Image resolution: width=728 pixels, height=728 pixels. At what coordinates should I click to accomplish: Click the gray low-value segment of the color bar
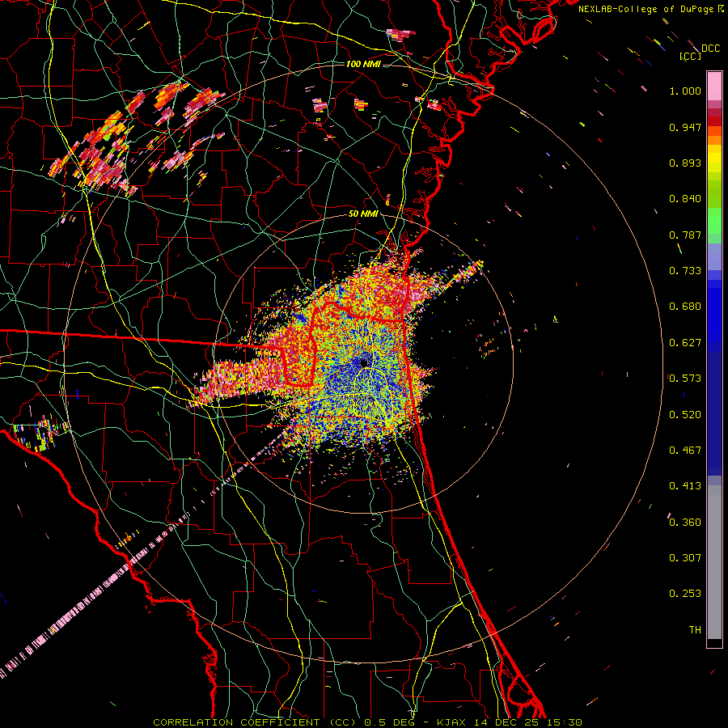pyautogui.click(x=714, y=562)
